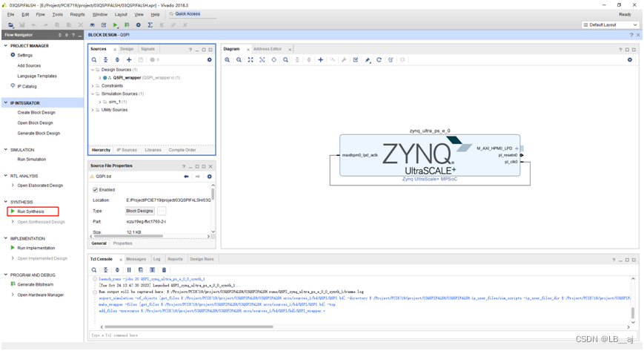Pause Tcl Console output

pos(129,270)
